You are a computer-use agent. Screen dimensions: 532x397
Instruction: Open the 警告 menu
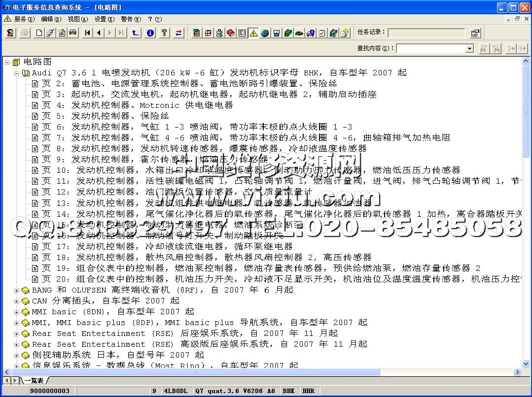(131, 19)
